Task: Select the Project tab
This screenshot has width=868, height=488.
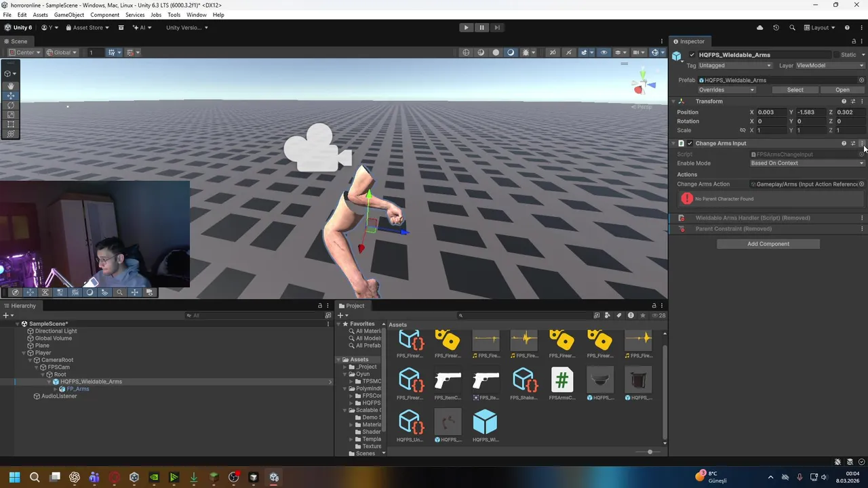Action: pos(351,306)
